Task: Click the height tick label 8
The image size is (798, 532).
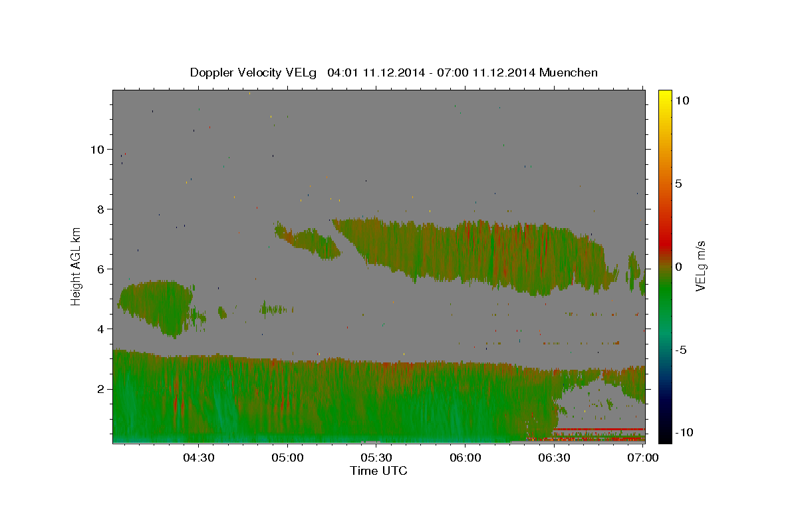Action: 101,209
